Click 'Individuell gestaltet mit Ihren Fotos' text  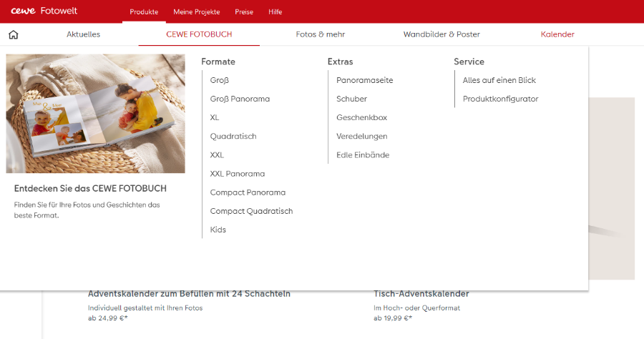(145, 308)
